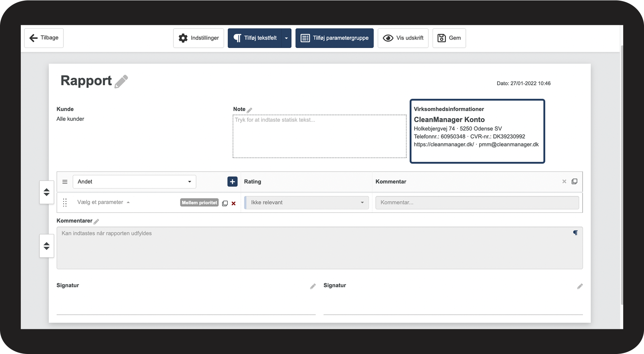Open the Andet group dropdown
This screenshot has height=354, width=644.
[x=134, y=182]
